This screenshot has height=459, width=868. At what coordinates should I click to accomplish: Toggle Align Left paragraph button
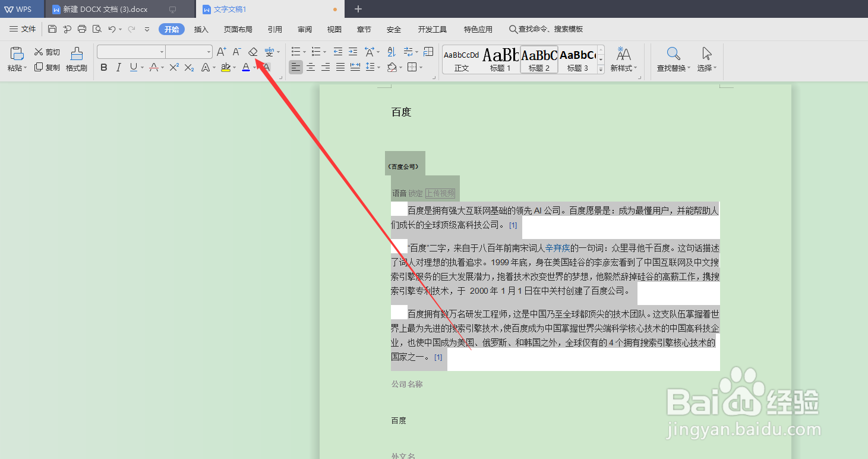tap(296, 67)
